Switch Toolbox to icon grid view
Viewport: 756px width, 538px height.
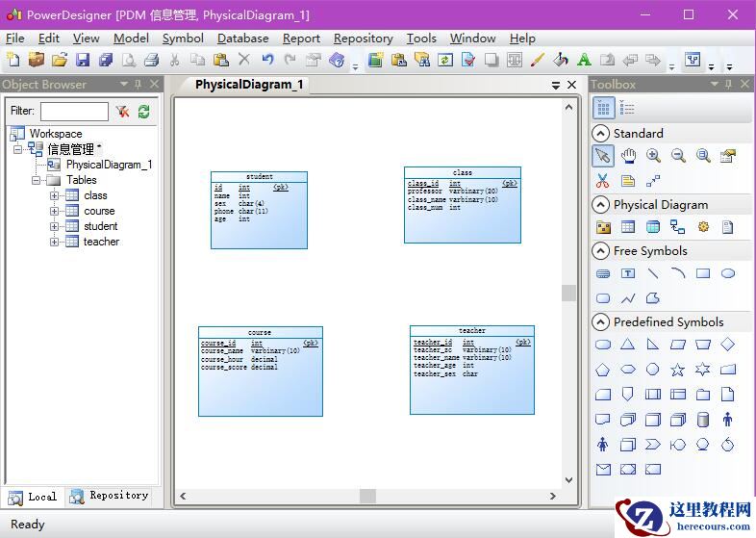603,109
